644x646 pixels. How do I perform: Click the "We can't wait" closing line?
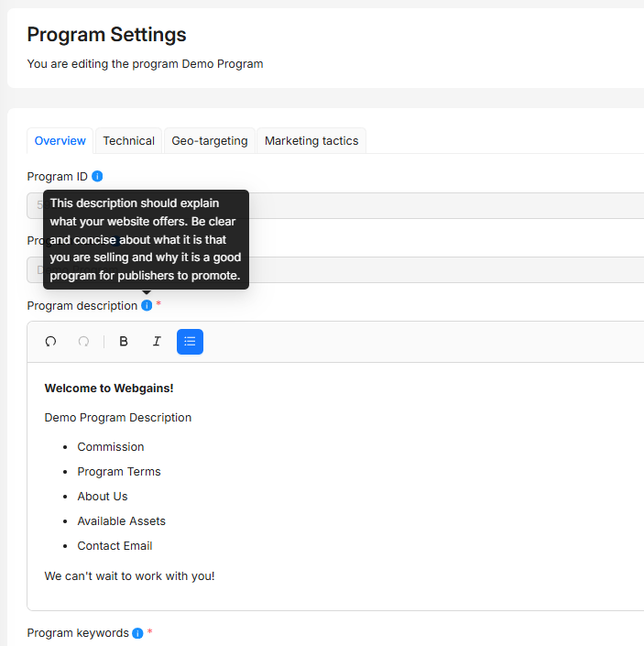(129, 576)
